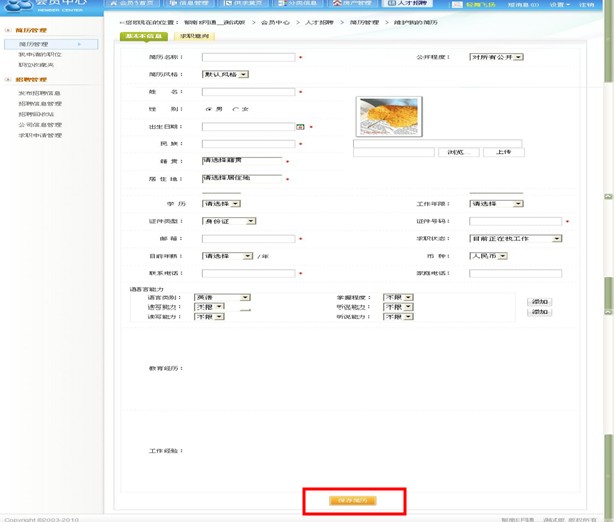Click the 上传 upload button
Viewport: 616px width, 522px height.
tap(503, 152)
